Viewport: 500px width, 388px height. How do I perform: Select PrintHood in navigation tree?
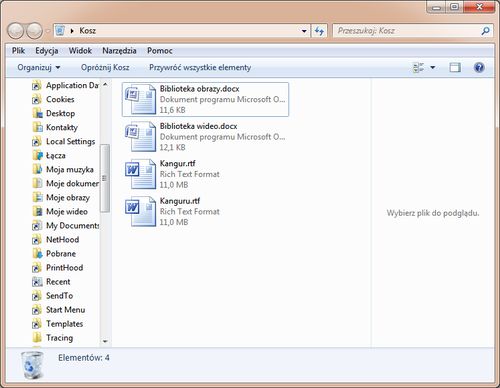[x=64, y=268]
